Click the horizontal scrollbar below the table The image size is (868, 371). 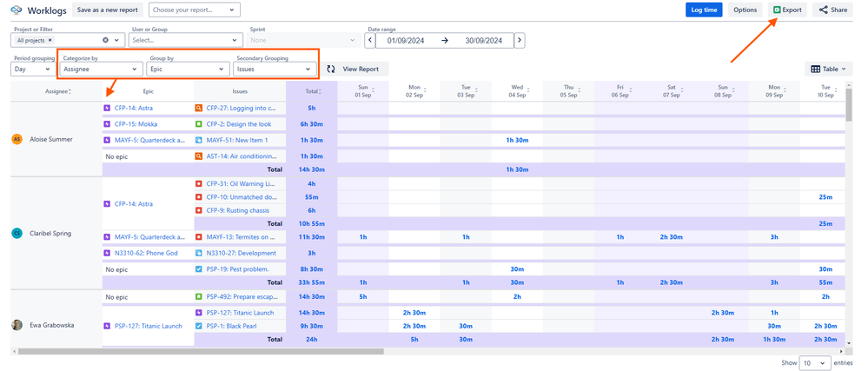point(200,351)
